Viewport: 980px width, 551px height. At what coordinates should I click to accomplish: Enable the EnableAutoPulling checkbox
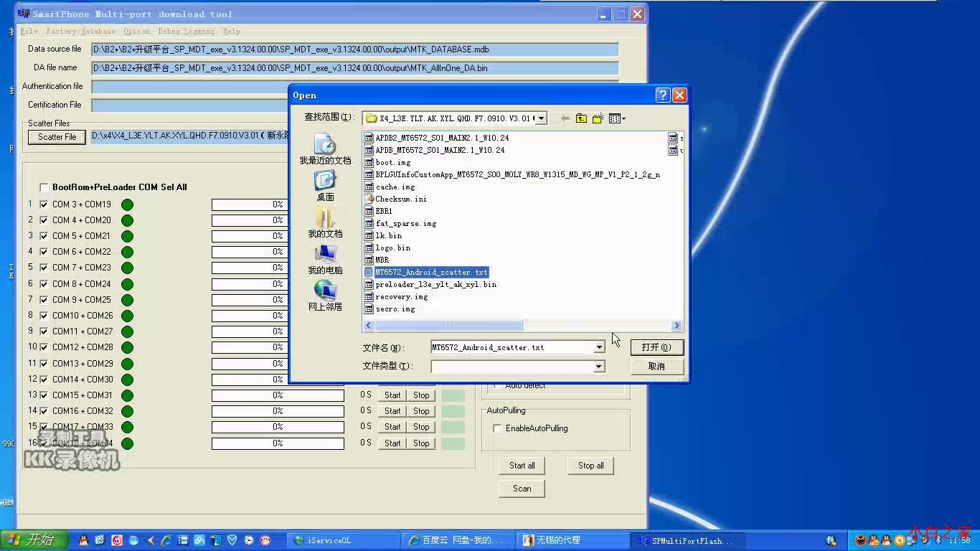coord(497,428)
